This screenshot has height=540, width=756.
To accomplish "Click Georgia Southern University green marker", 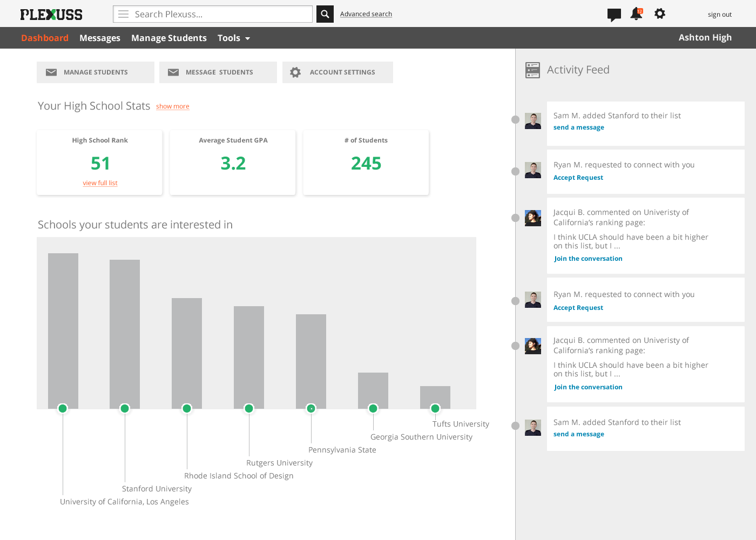I will click(373, 408).
